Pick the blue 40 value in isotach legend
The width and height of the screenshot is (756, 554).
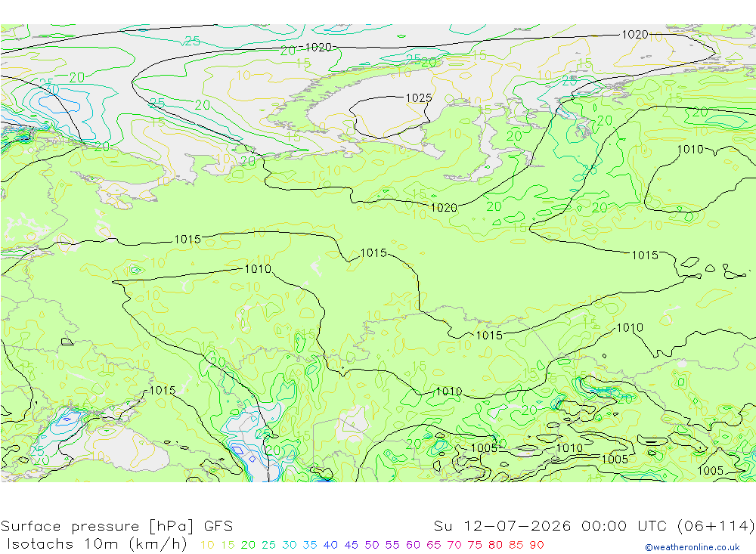pos(330,545)
